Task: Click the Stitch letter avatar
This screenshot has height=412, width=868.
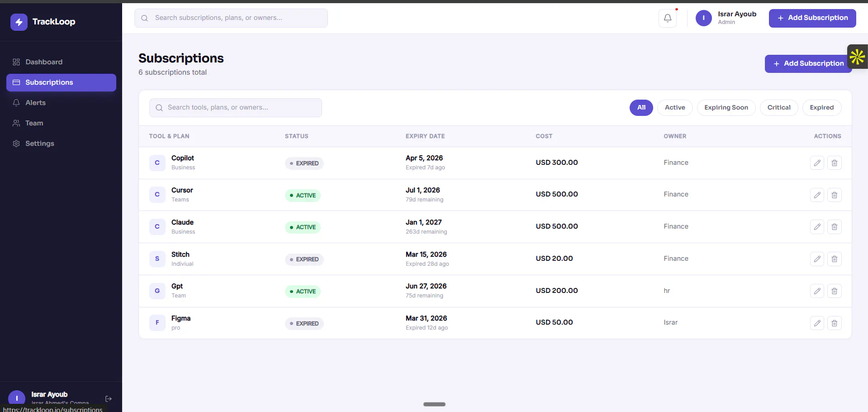Action: coord(157,259)
